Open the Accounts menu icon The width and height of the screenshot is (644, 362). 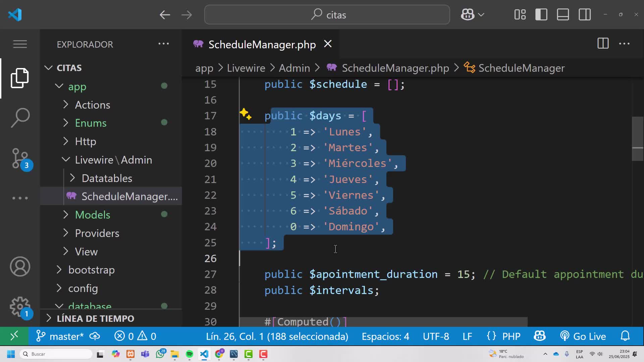click(20, 266)
